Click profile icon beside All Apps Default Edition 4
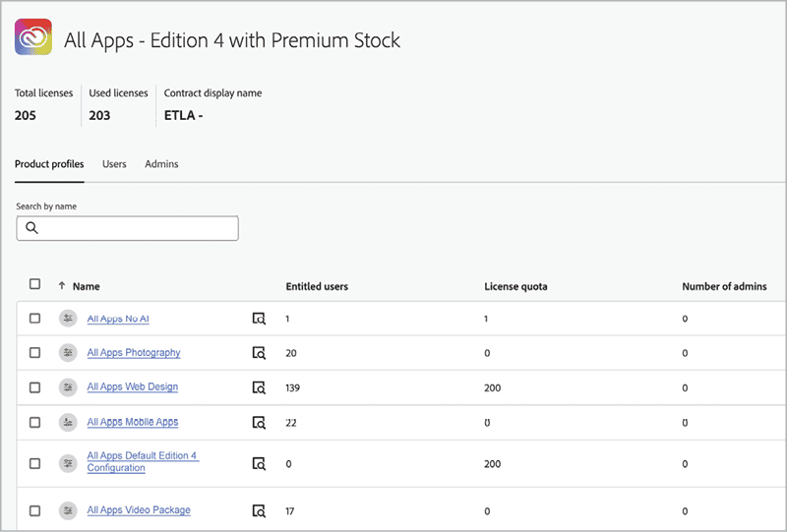Screen dimensions: 787x532 point(68,463)
